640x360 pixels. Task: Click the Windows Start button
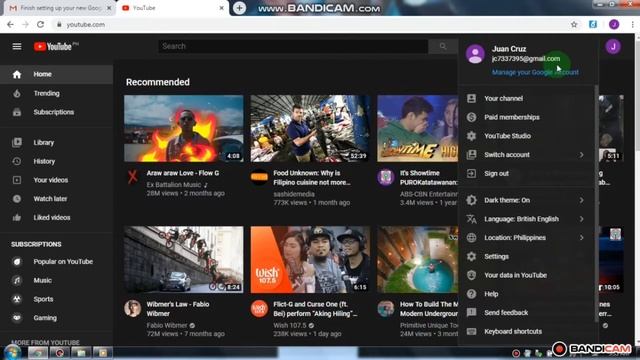click(x=13, y=353)
